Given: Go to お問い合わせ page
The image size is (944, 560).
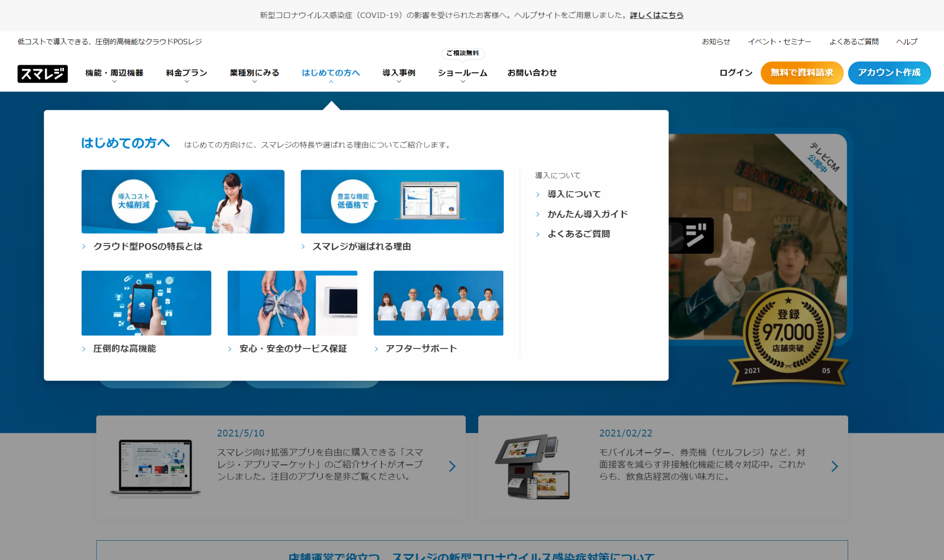Looking at the screenshot, I should coord(532,73).
